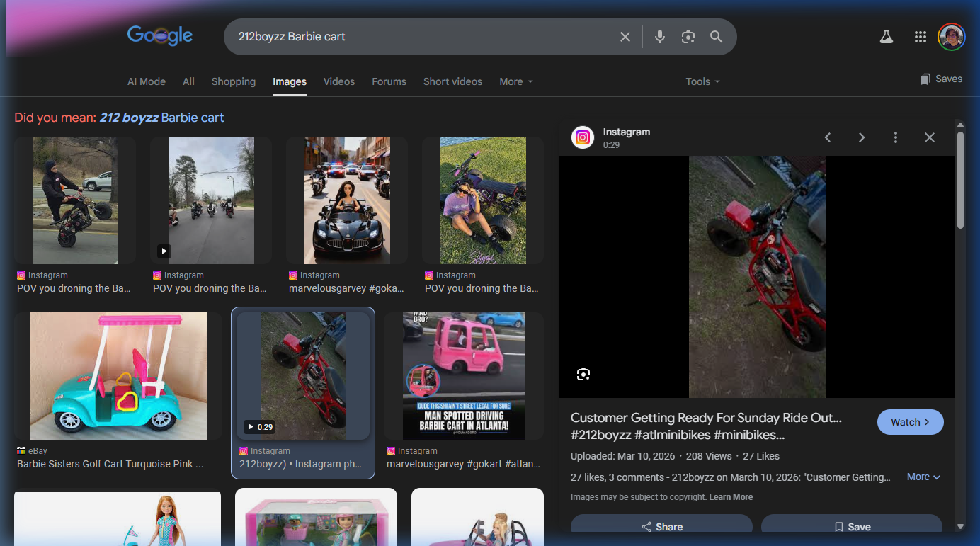Viewport: 980px width, 546px height.
Task: Switch to Videos tab
Action: (x=339, y=81)
